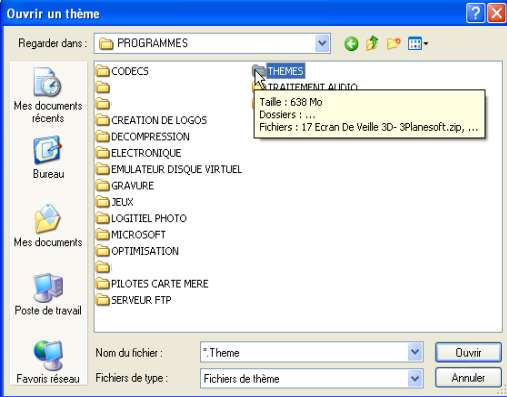The width and height of the screenshot is (507, 397).
Task: Select the SERVEUR FTP folder
Action: point(134,300)
